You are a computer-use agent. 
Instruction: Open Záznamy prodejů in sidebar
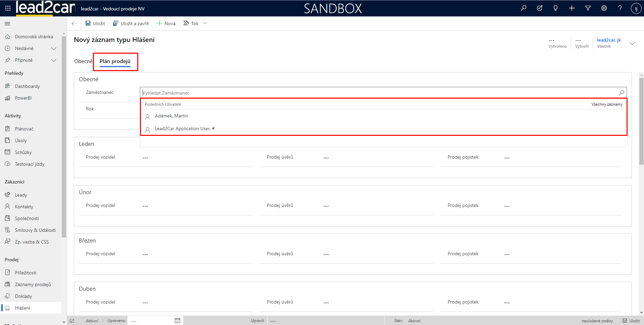coord(33,284)
